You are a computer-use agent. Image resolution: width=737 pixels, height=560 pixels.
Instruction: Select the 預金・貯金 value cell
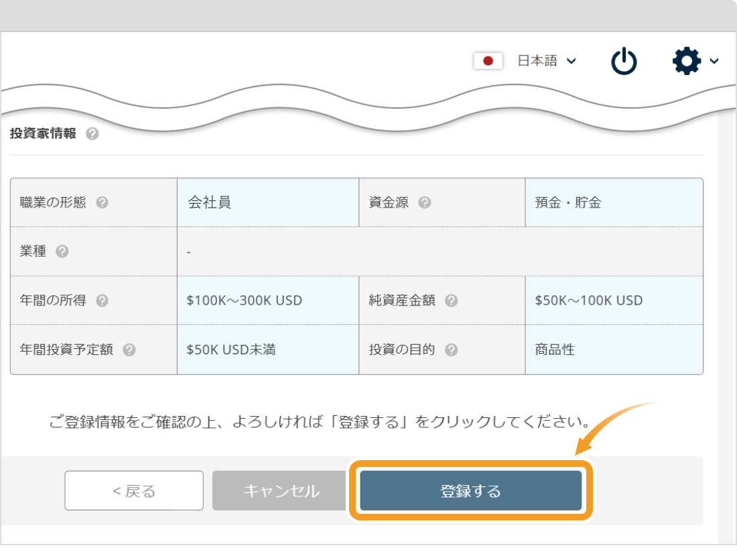pyautogui.click(x=614, y=202)
